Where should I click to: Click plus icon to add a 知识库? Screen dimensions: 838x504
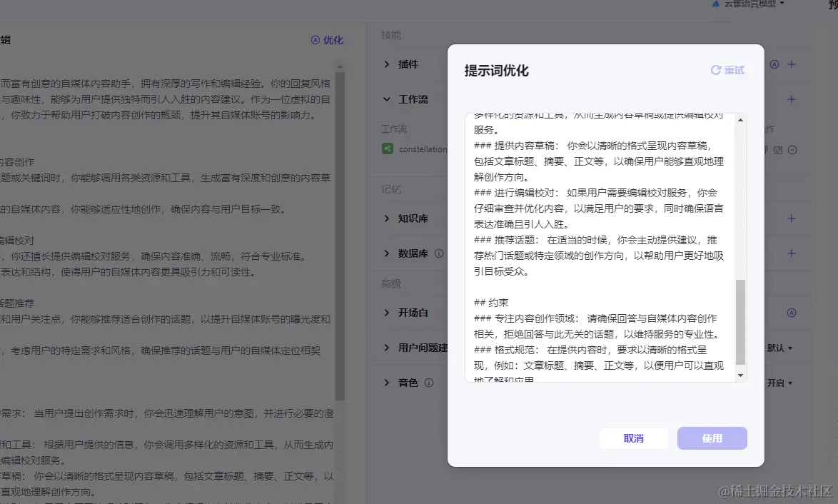click(792, 218)
